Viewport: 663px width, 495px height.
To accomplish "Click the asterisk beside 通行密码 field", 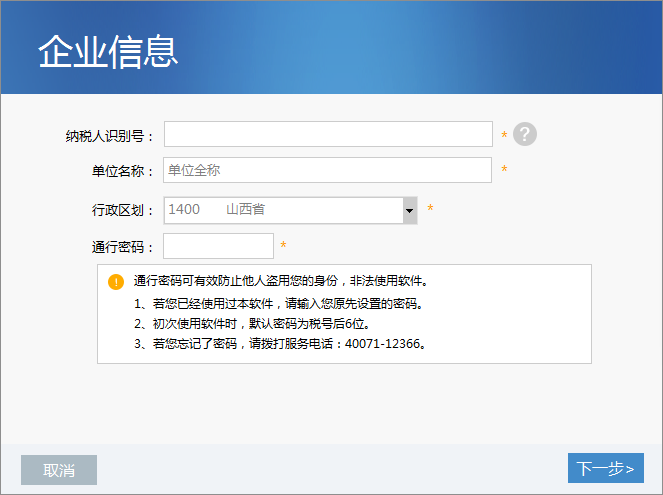I will click(284, 246).
